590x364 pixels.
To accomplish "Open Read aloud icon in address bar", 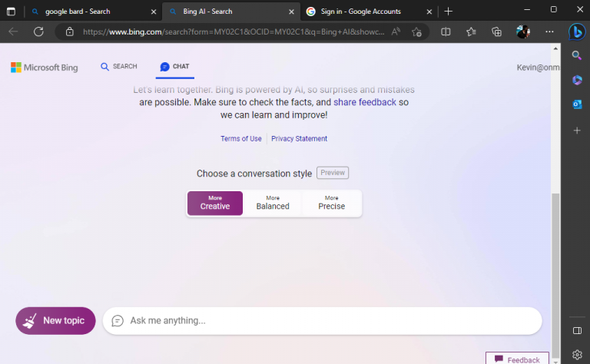I will (396, 31).
